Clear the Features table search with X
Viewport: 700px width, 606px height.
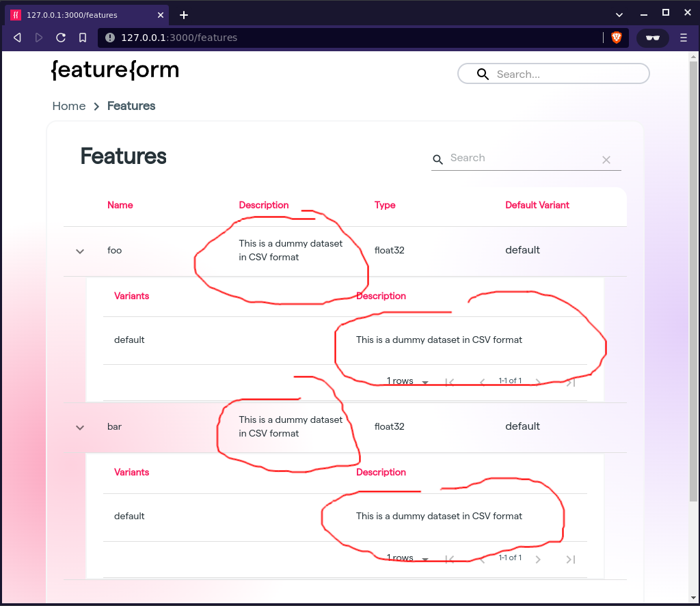tap(606, 160)
